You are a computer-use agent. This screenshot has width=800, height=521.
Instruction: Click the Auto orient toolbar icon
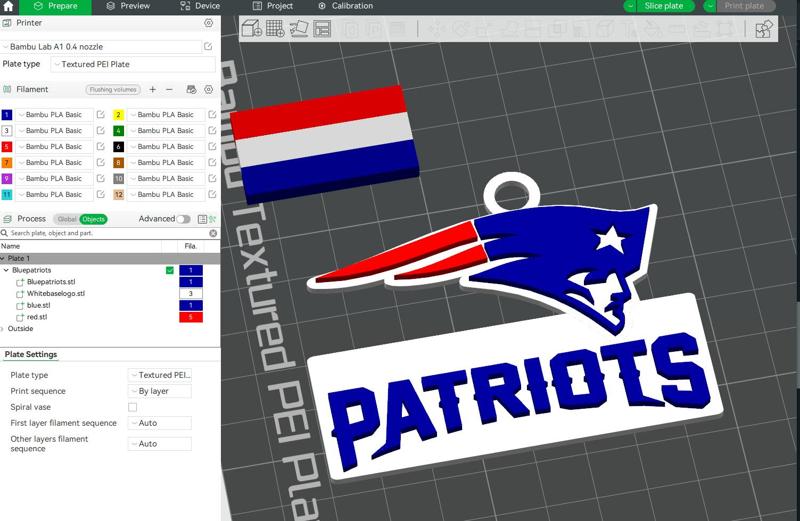[298, 29]
